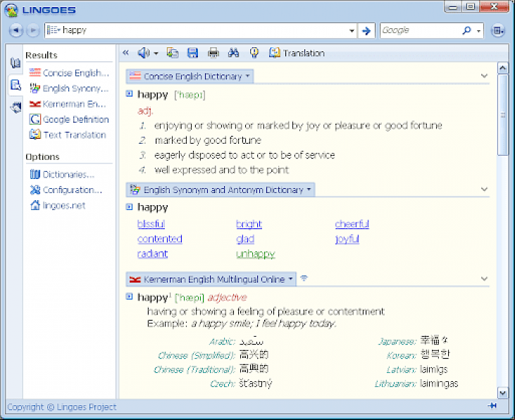Click the scrollbar up arrow
Viewport: 515px width, 420px height.
[x=502, y=68]
